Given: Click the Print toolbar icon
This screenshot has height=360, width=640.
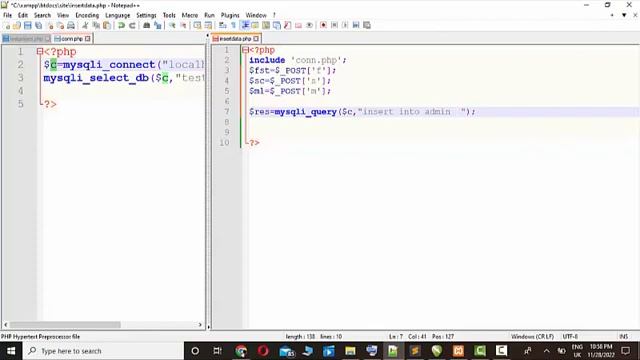Looking at the screenshot, I should pyautogui.click(x=71, y=26).
